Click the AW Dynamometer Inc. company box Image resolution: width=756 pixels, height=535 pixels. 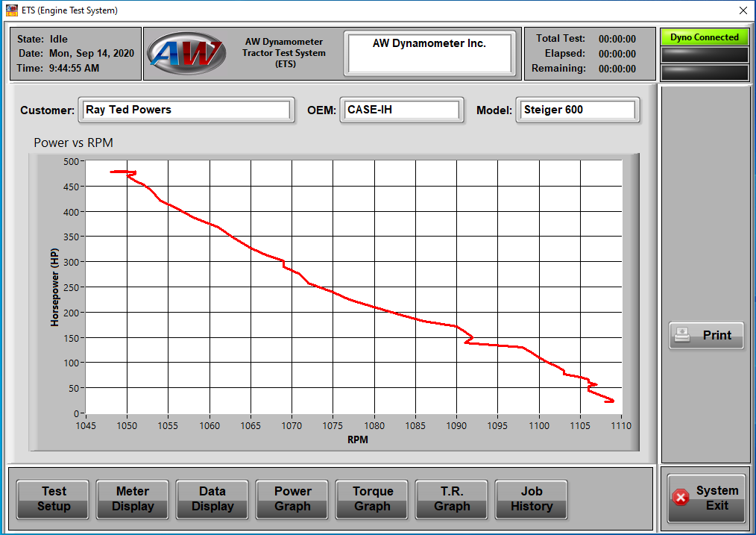tap(429, 53)
